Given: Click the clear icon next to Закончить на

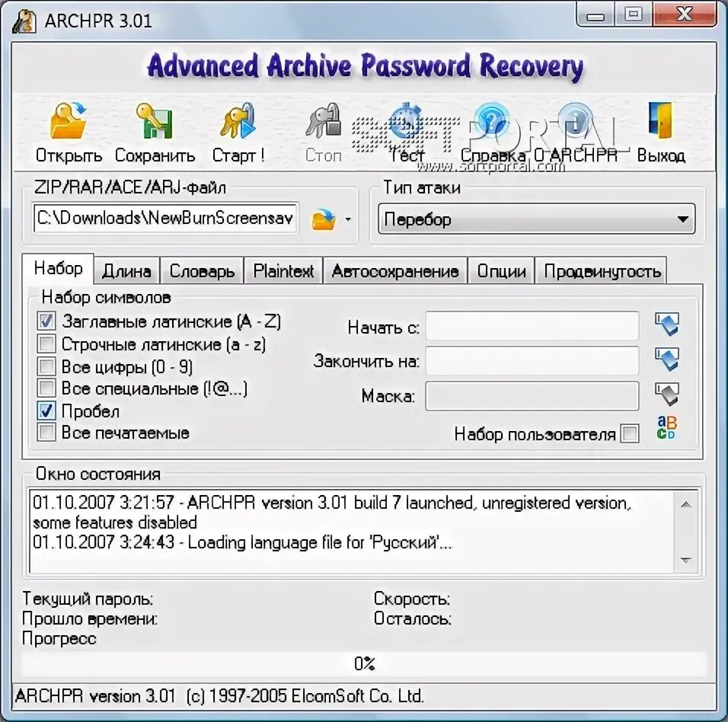Looking at the screenshot, I should (x=667, y=359).
